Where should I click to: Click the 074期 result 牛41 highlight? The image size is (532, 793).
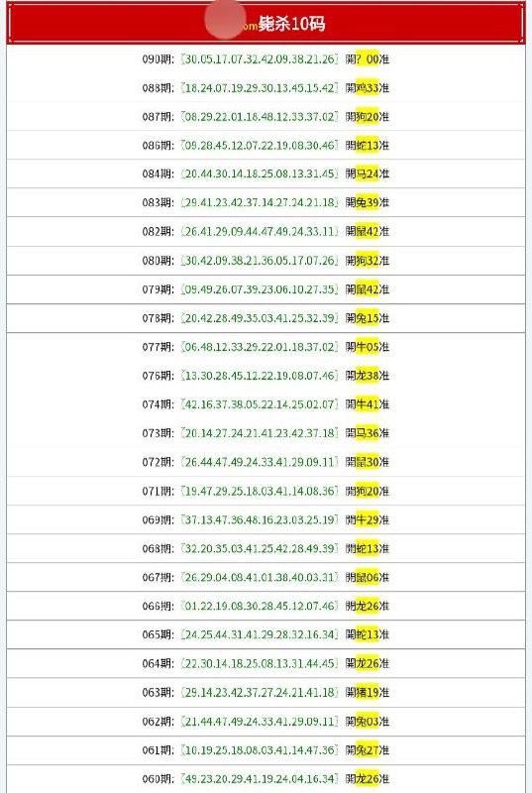[x=368, y=404]
